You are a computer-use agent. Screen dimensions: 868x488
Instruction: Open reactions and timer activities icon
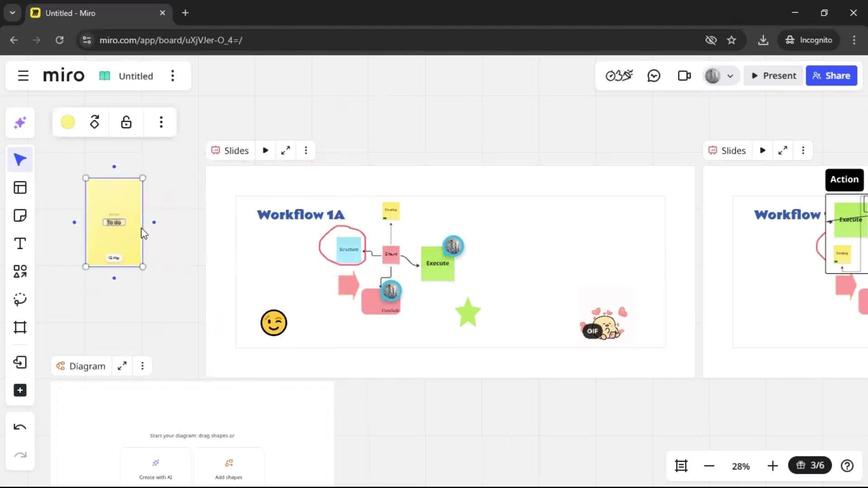[619, 76]
